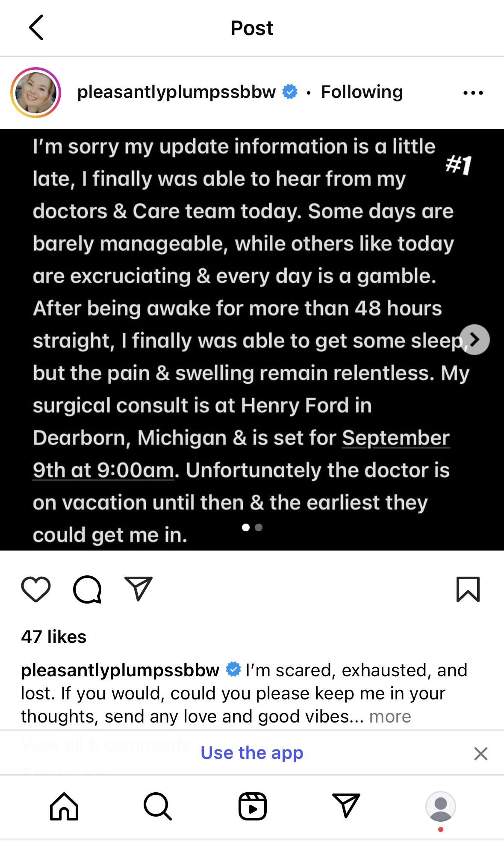504x841 pixels.
Task: Open your profile avatar in bottom bar
Action: point(440,806)
